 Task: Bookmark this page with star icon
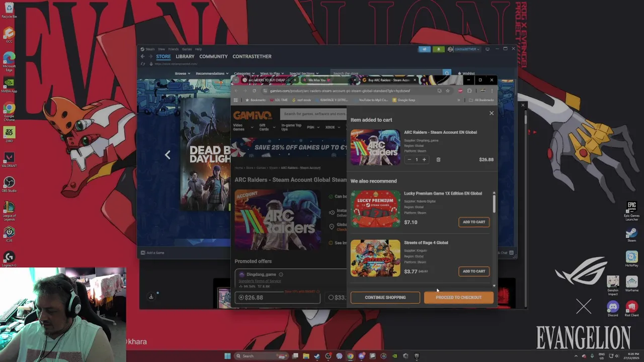[447, 91]
